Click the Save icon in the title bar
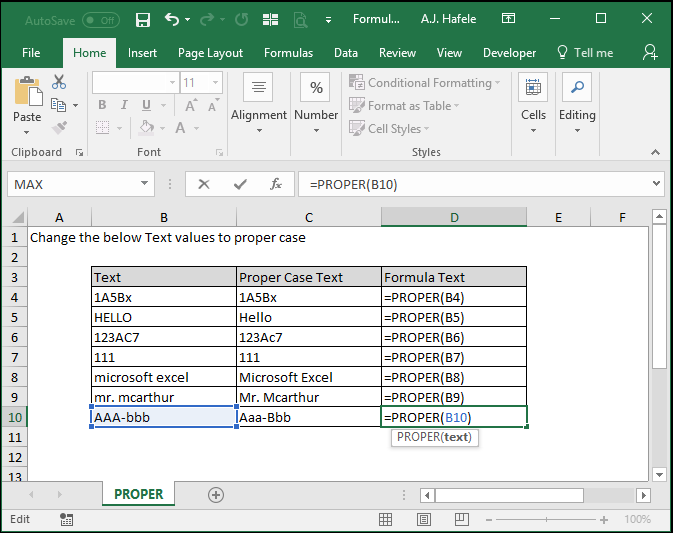Viewport: 673px width, 533px height. tap(142, 20)
